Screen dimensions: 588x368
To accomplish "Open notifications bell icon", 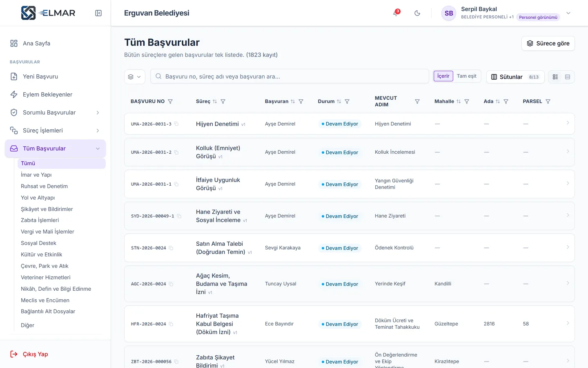I will point(396,13).
